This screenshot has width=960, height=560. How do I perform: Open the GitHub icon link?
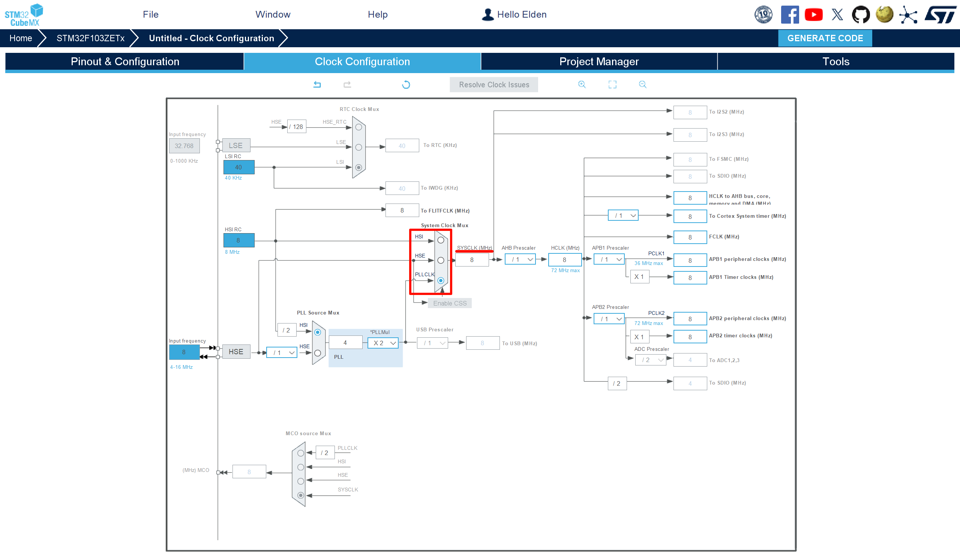click(861, 15)
